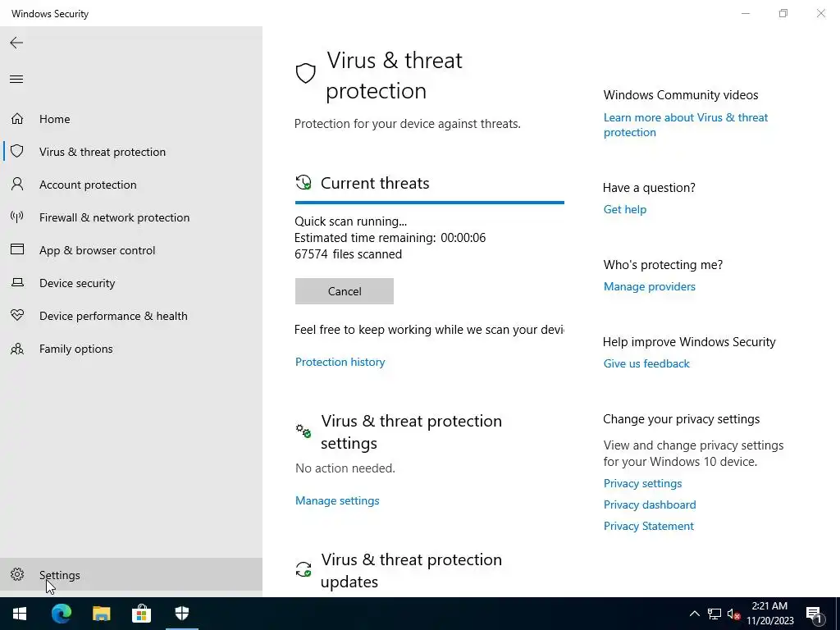Screen dimensions: 840x630
Task: Click the Device security laptop icon
Action: (17, 282)
